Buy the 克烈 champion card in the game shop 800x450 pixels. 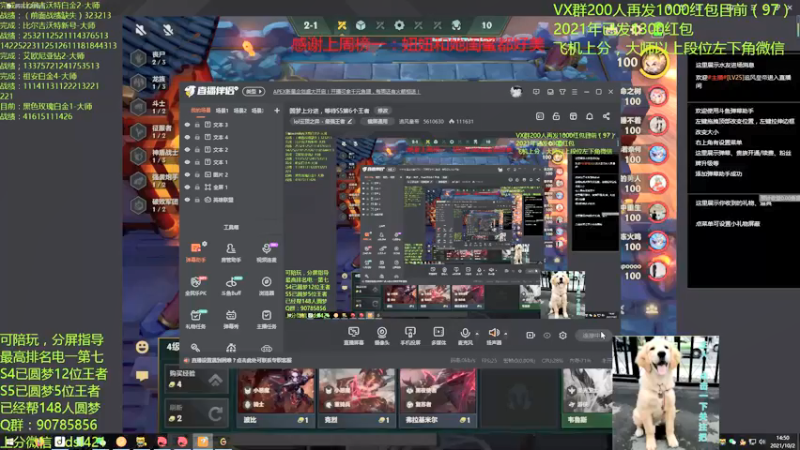click(x=357, y=398)
